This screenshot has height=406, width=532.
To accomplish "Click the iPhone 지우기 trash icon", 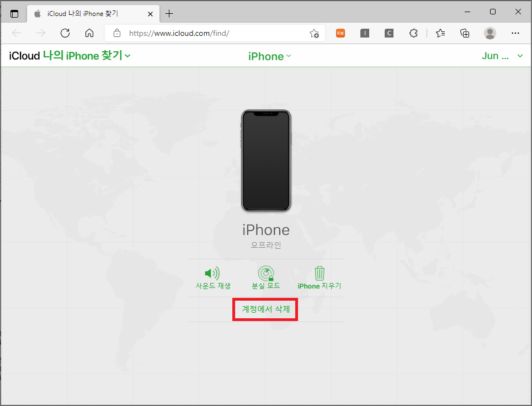I will (x=320, y=274).
